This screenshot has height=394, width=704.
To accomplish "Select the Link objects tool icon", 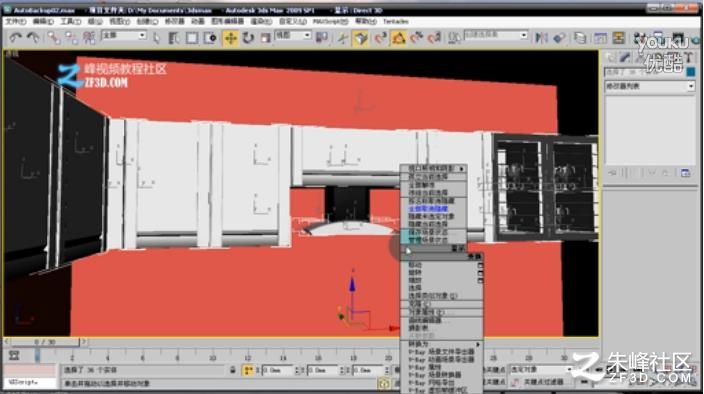I will coord(54,38).
